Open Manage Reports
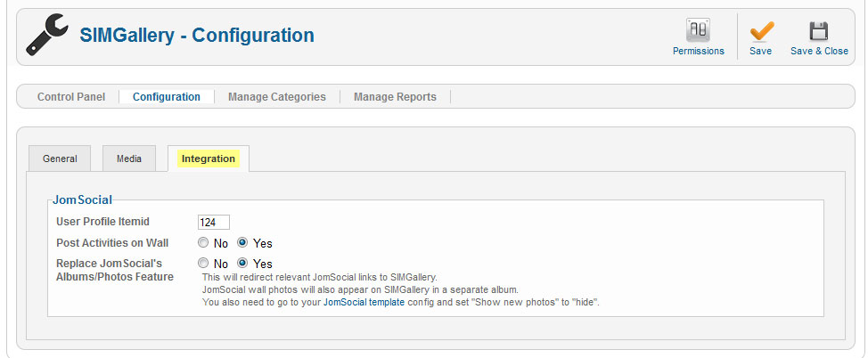Viewport: 868px width, 358px height. click(x=395, y=97)
